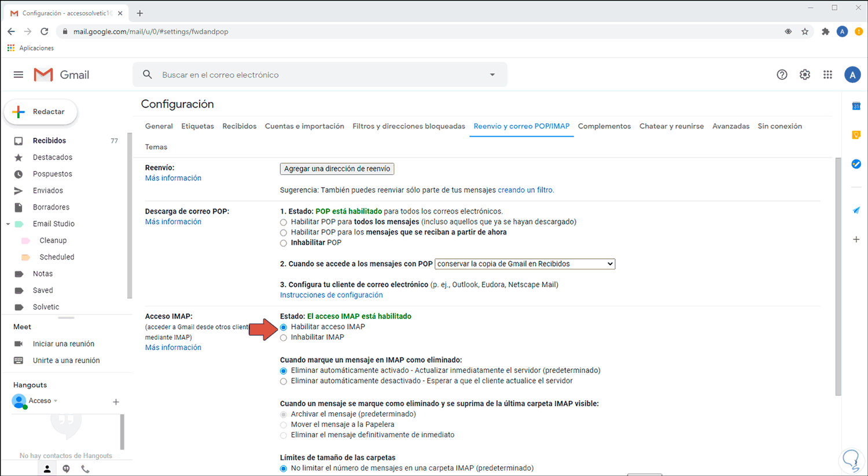Viewport: 868px width, 476px height.
Task: Select the Inhabilitar IMAP radio button
Action: click(x=284, y=338)
